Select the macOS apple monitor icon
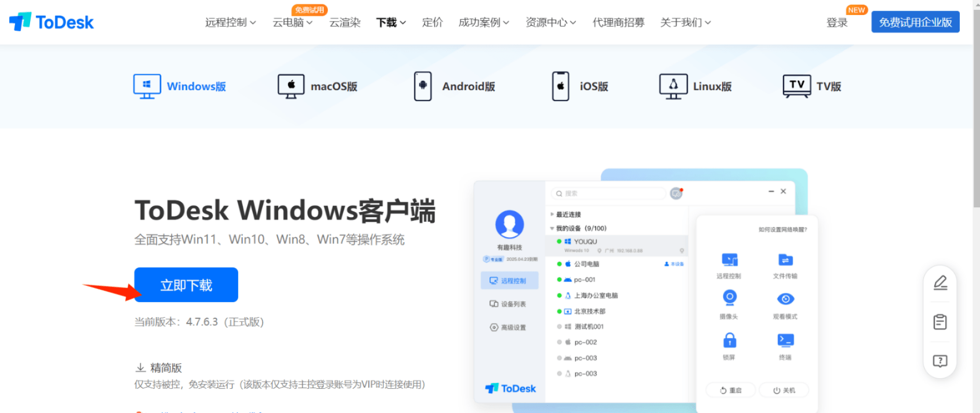The height and width of the screenshot is (413, 980). coord(291,87)
